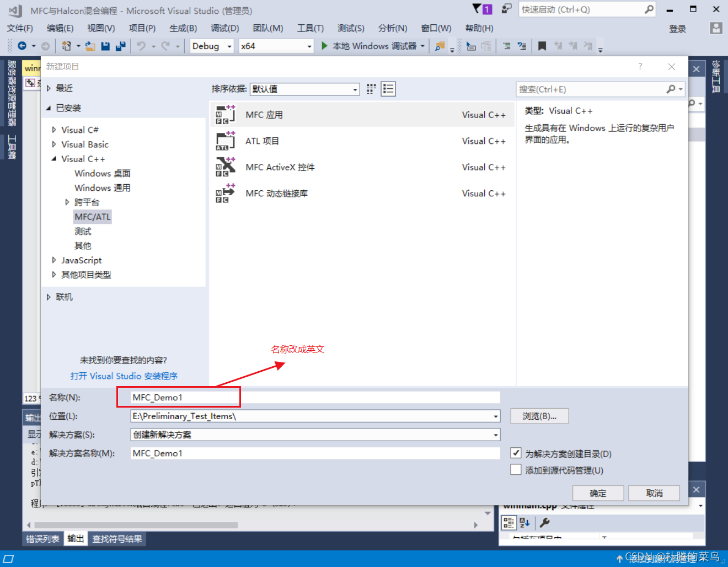
Task: Open the 工具(T) menu
Action: 311,28
